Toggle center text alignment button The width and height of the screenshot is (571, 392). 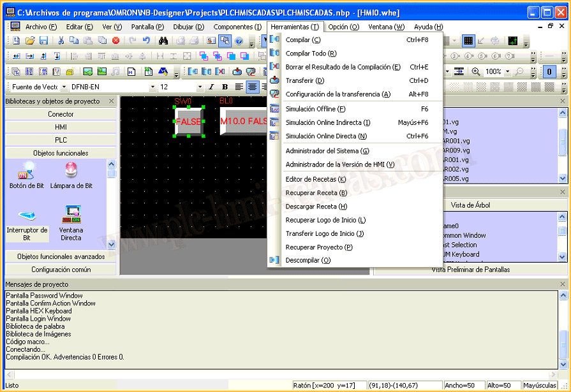pos(253,87)
